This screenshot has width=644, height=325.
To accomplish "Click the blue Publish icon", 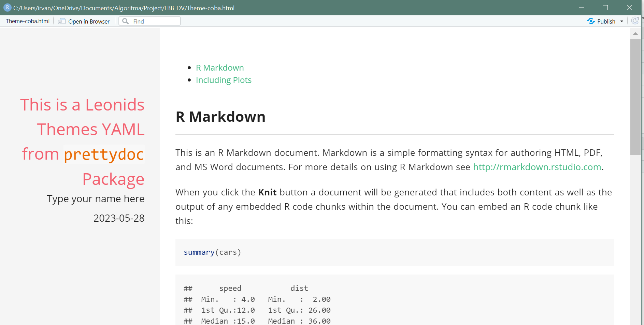I will tap(591, 21).
